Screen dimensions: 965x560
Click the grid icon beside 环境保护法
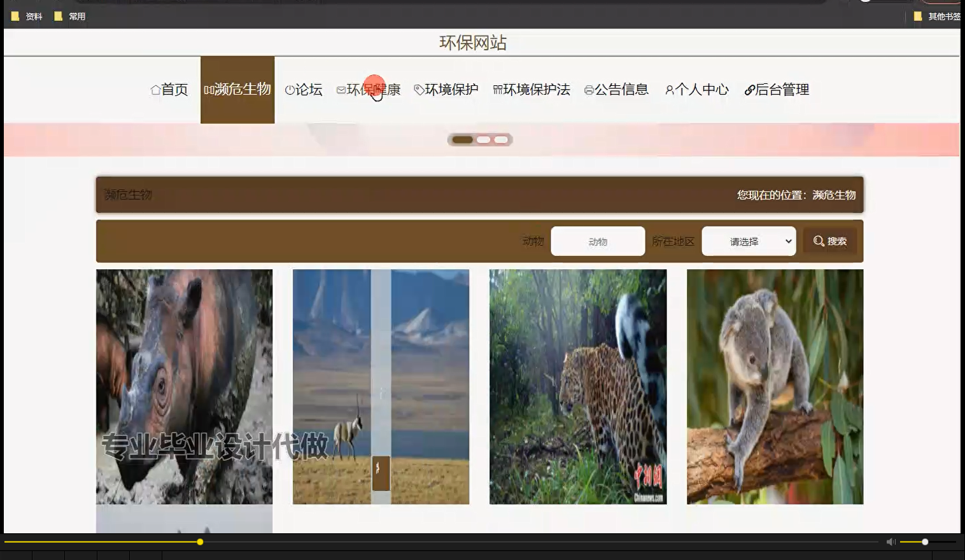point(498,90)
